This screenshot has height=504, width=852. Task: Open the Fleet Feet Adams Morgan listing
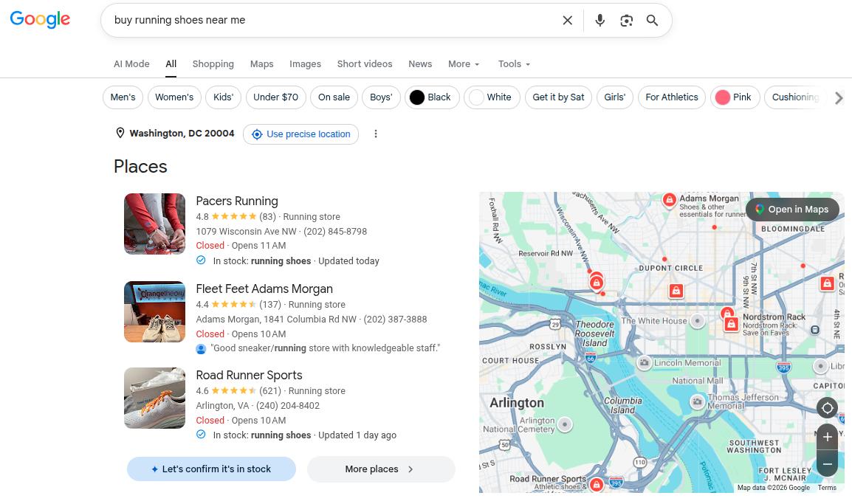(x=264, y=289)
